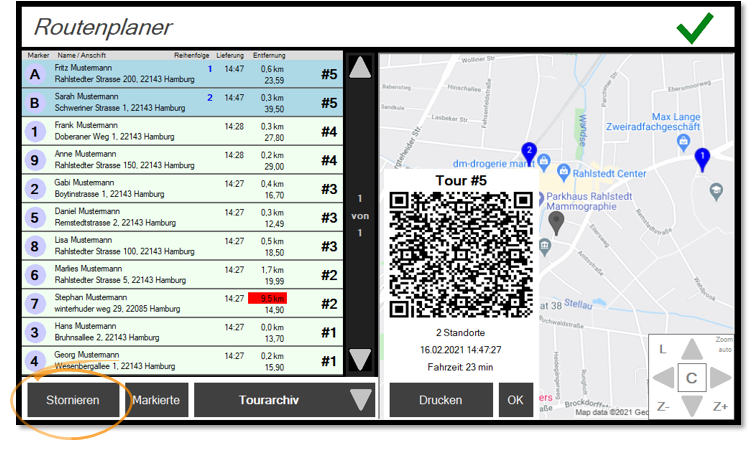Click Max Lange shop icon on map

coord(683,141)
